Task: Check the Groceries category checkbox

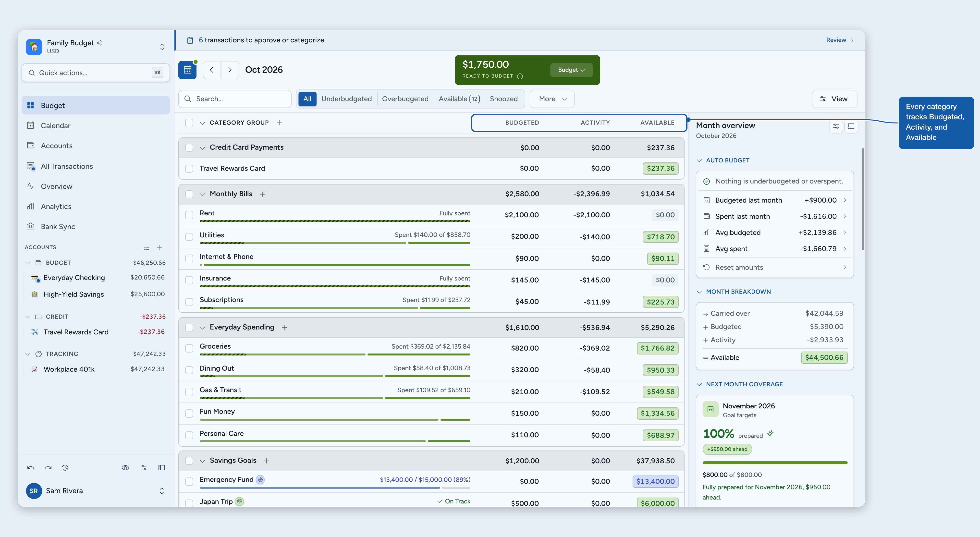Action: [x=189, y=348]
